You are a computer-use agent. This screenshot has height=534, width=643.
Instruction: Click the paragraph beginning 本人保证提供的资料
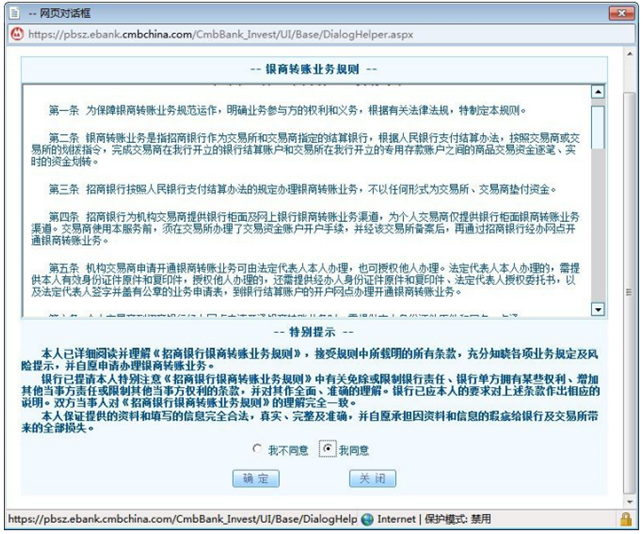[x=310, y=422]
